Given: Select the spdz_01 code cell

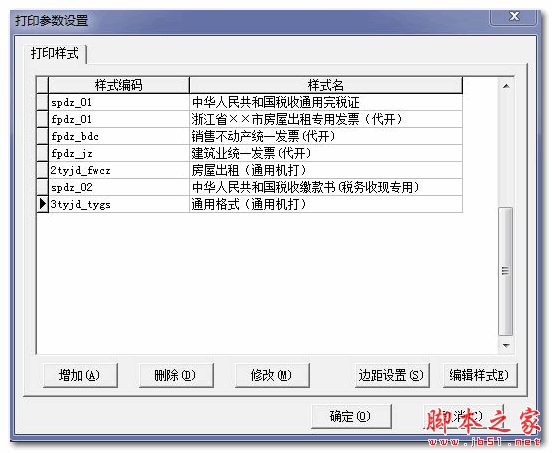Looking at the screenshot, I should (119, 102).
